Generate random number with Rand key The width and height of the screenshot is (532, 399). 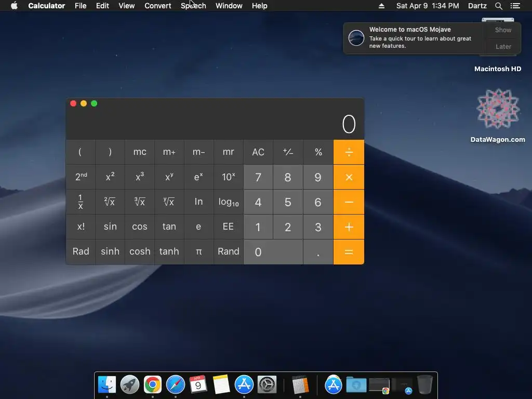[x=229, y=252]
